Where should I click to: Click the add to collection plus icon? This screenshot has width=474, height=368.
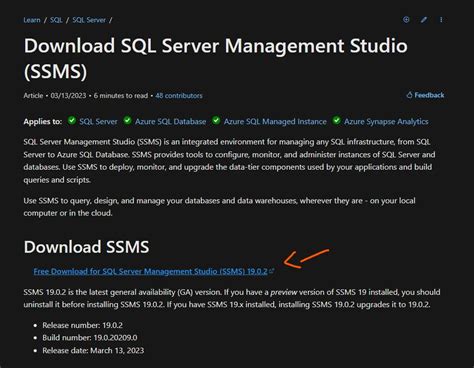pos(406,20)
